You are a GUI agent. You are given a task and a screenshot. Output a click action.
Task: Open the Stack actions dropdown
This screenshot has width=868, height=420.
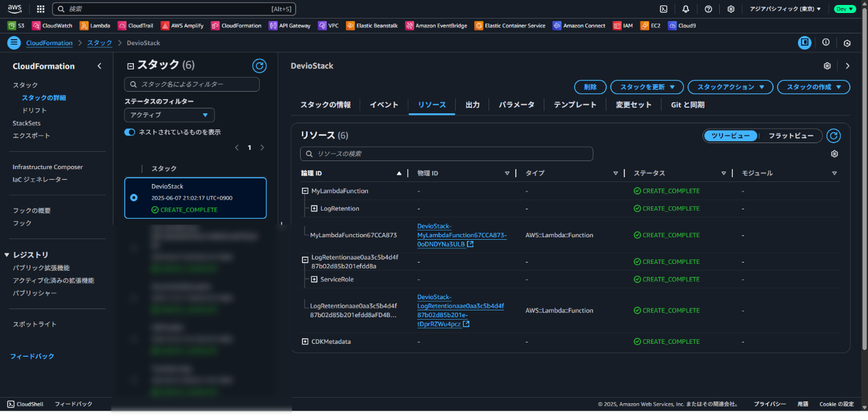pos(730,87)
